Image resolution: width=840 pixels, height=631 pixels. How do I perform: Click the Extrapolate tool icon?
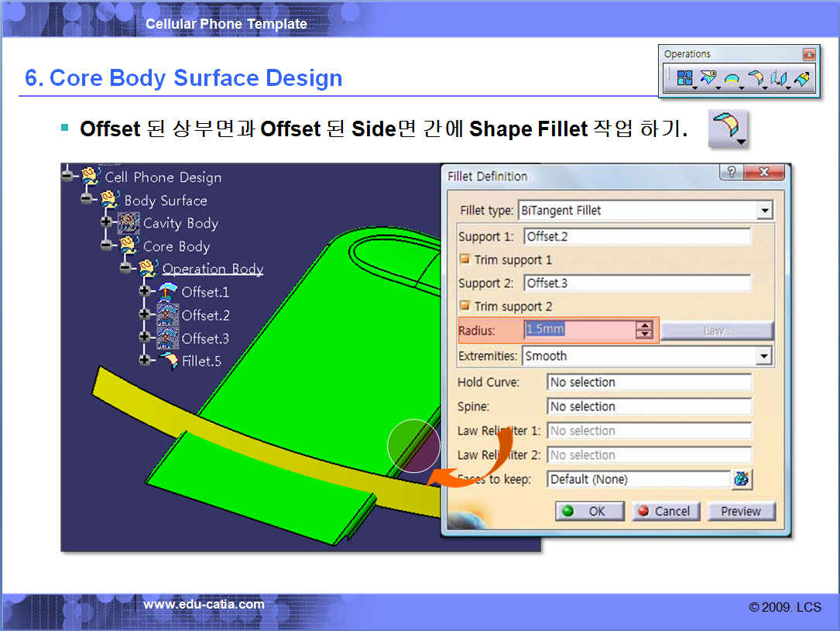pos(802,78)
